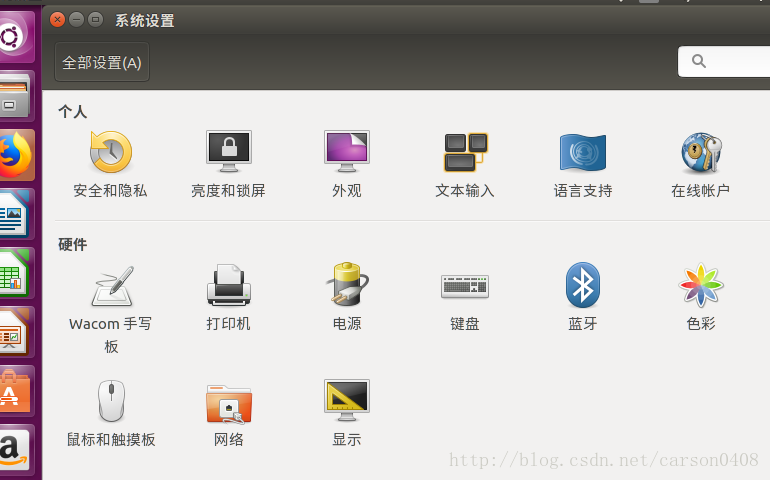Viewport: 770px width, 480px height.
Task: Click the 蓝牙 label text
Action: tap(583, 324)
